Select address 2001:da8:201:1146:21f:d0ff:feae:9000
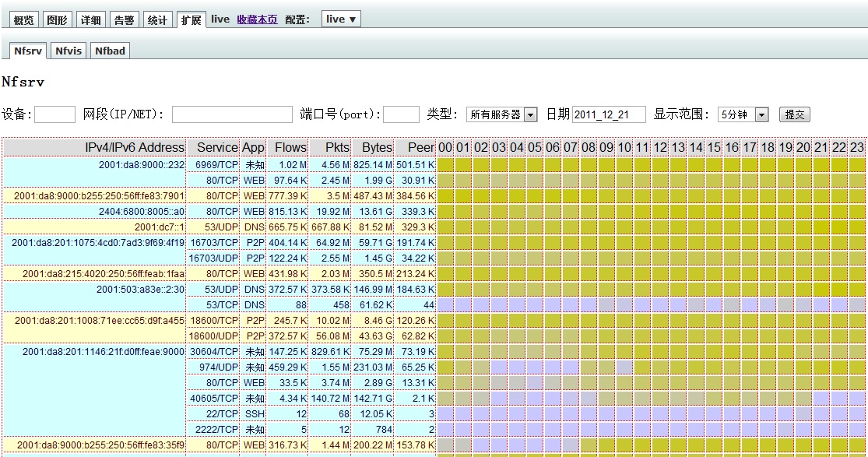 tap(104, 351)
